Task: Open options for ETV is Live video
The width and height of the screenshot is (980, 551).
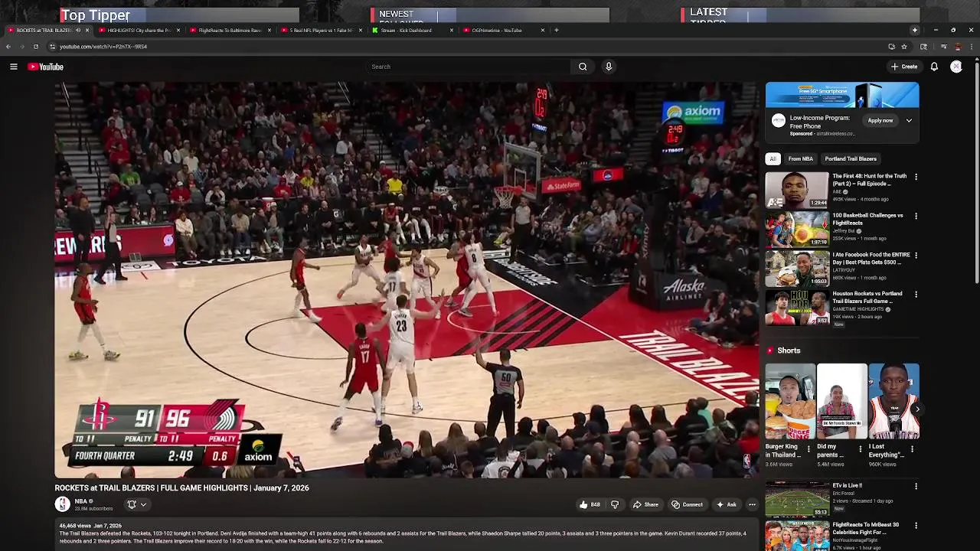Action: tap(916, 486)
